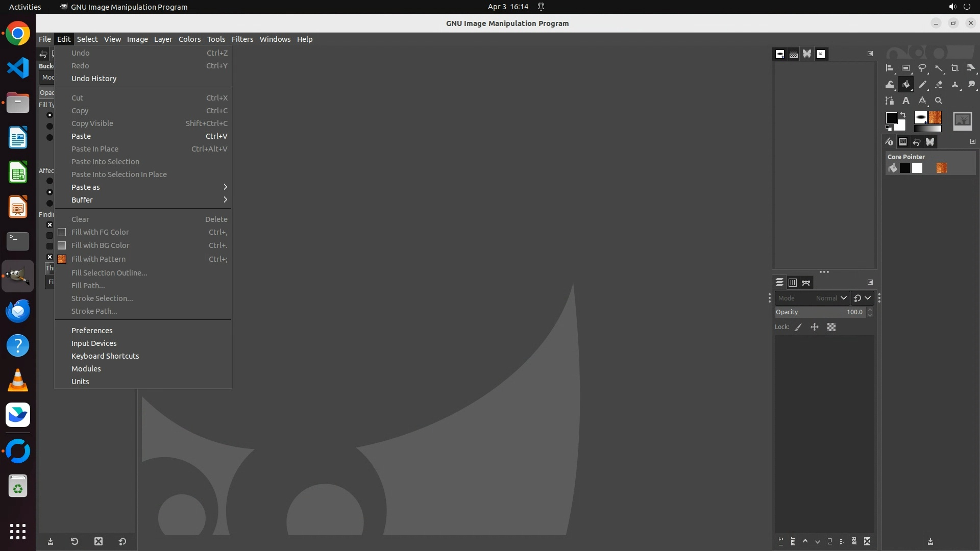Toggle lock alpha channel checkerboard icon
Viewport: 980px width, 551px height.
pos(831,328)
